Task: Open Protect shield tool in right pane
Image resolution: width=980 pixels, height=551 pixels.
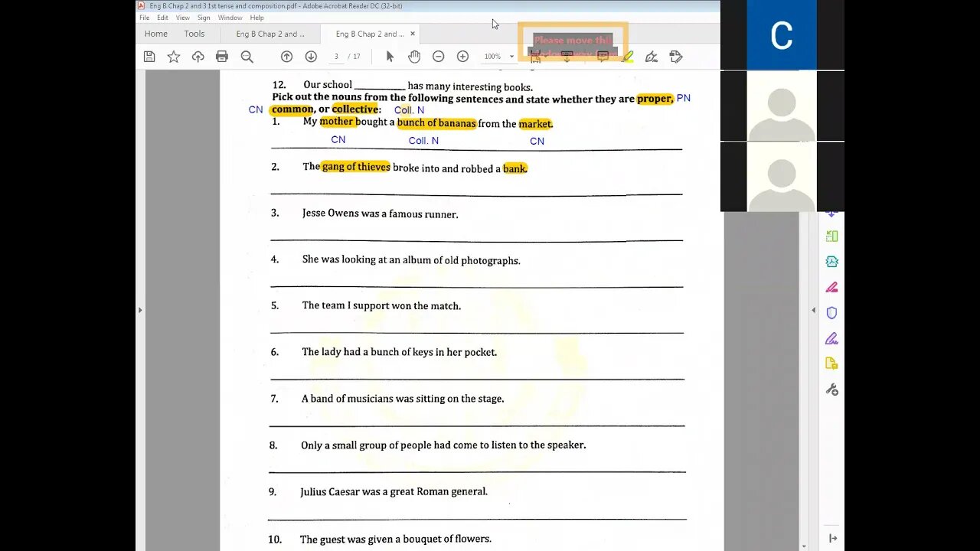Action: [x=832, y=313]
